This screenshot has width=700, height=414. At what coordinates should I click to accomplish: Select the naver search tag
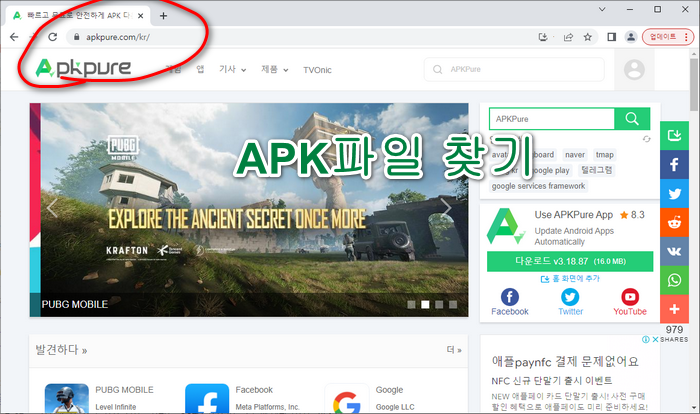click(x=575, y=155)
